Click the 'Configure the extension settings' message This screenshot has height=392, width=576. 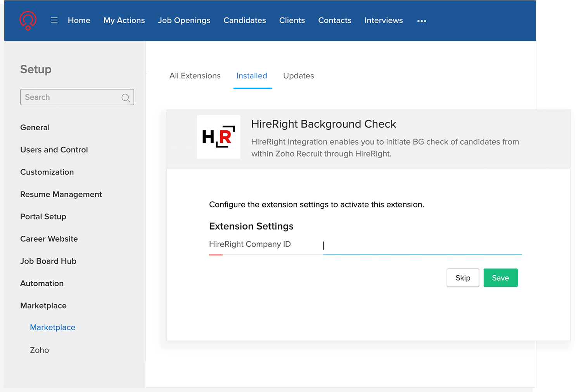point(317,204)
